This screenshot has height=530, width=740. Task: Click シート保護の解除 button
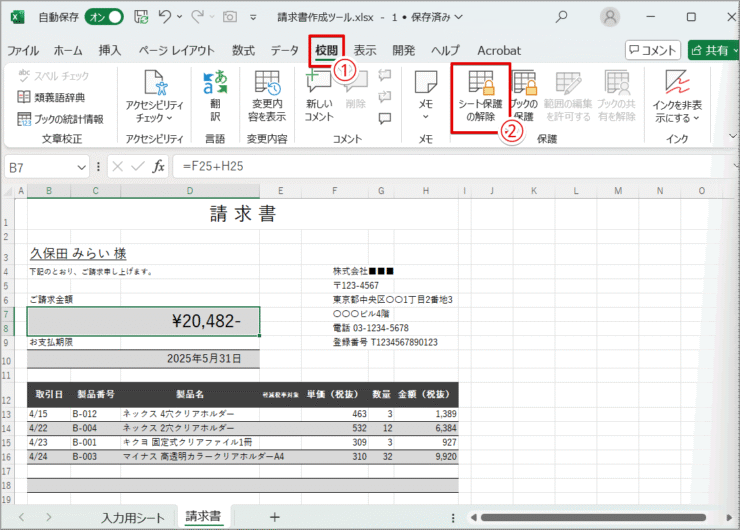coord(480,98)
